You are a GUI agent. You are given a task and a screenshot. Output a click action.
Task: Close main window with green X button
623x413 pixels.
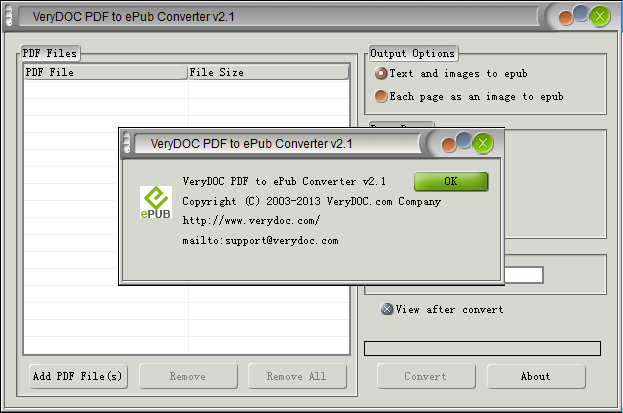pos(600,17)
